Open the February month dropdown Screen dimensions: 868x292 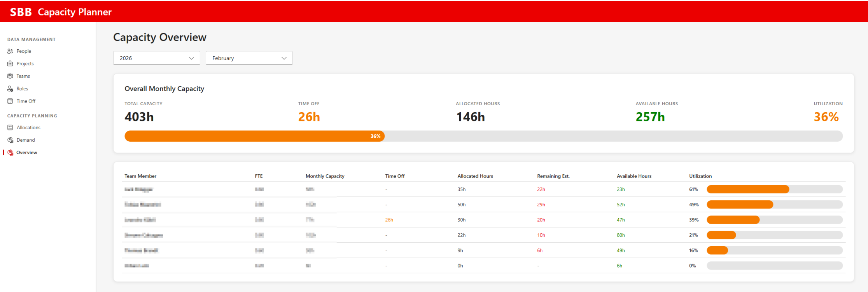[249, 58]
